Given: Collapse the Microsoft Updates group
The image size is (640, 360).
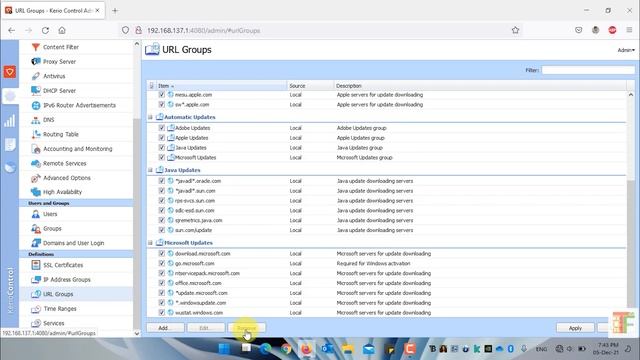Looking at the screenshot, I should point(150,243).
